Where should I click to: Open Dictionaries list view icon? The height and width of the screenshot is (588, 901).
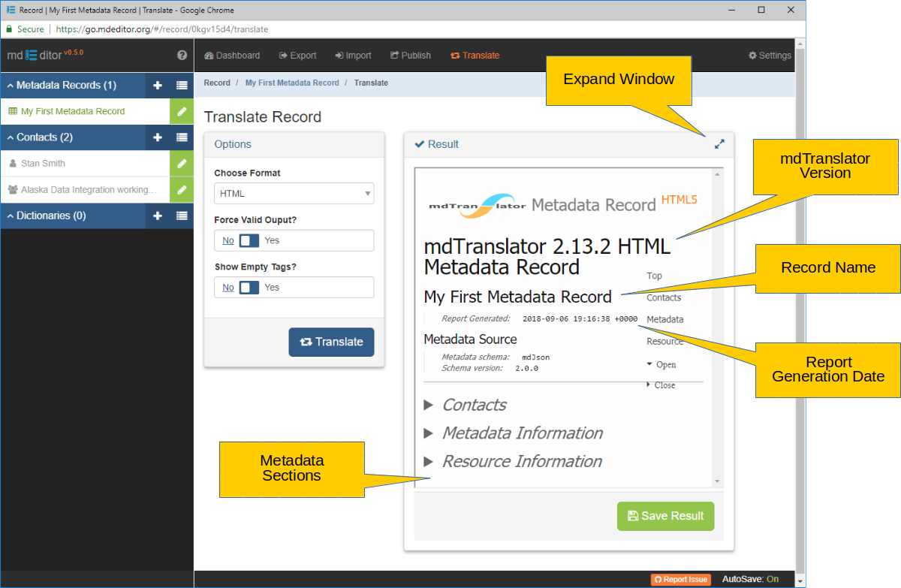[182, 216]
